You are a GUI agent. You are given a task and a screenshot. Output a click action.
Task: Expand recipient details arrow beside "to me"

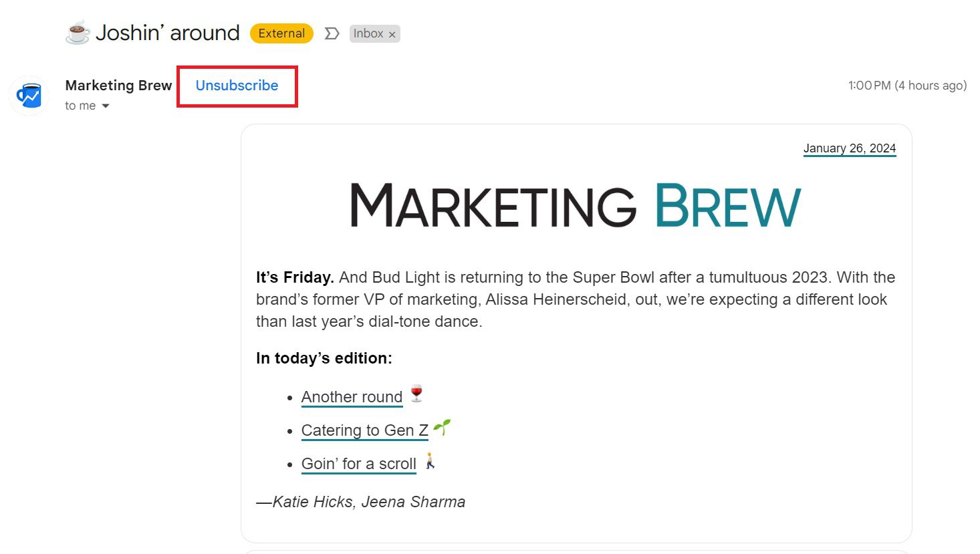[106, 106]
